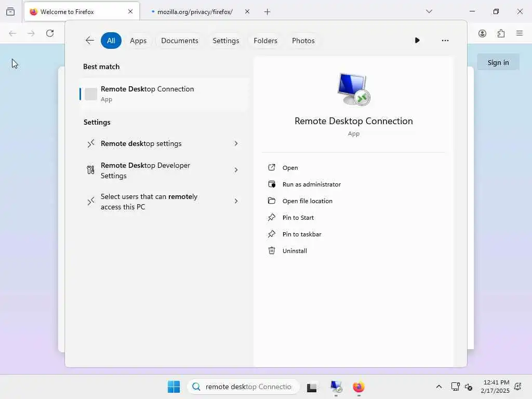532x399 pixels.
Task: Pin the app to Start
Action: pyautogui.click(x=353, y=218)
